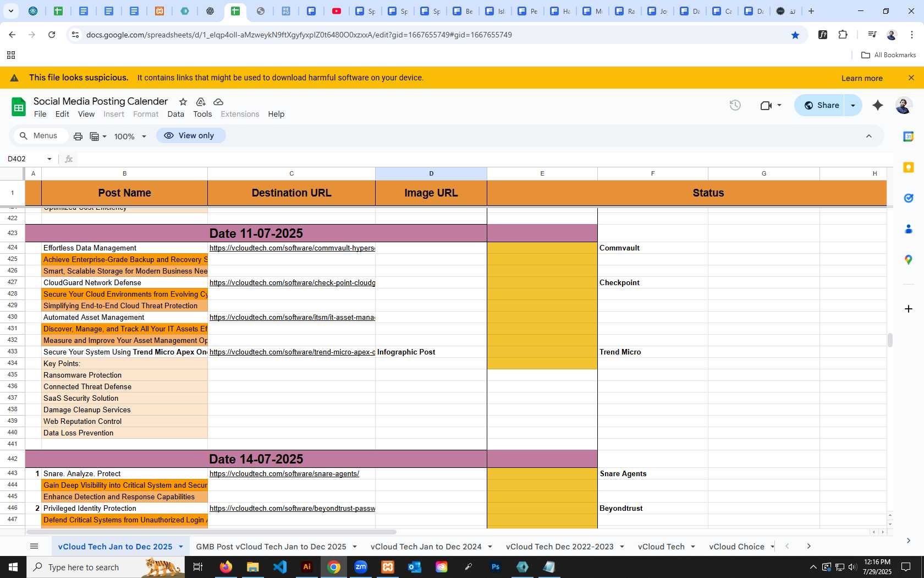Start a Meet call with camera icon
This screenshot has width=924, height=578.
point(766,105)
